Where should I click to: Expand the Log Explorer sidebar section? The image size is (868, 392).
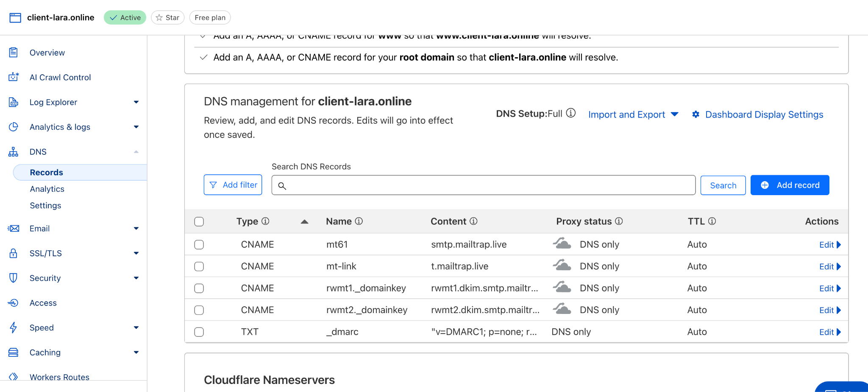click(x=136, y=102)
